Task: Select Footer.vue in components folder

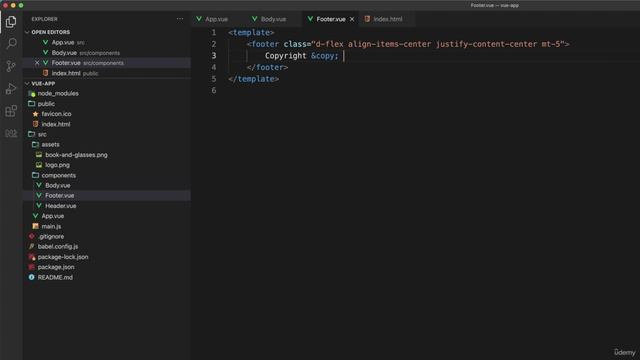Action: pyautogui.click(x=60, y=196)
